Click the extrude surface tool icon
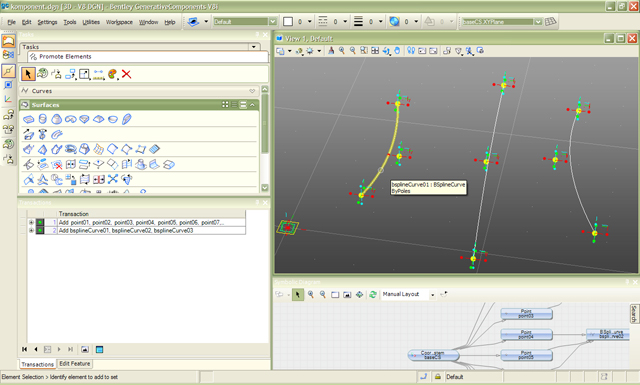Viewport: 640px width, 385px height. tap(28, 134)
